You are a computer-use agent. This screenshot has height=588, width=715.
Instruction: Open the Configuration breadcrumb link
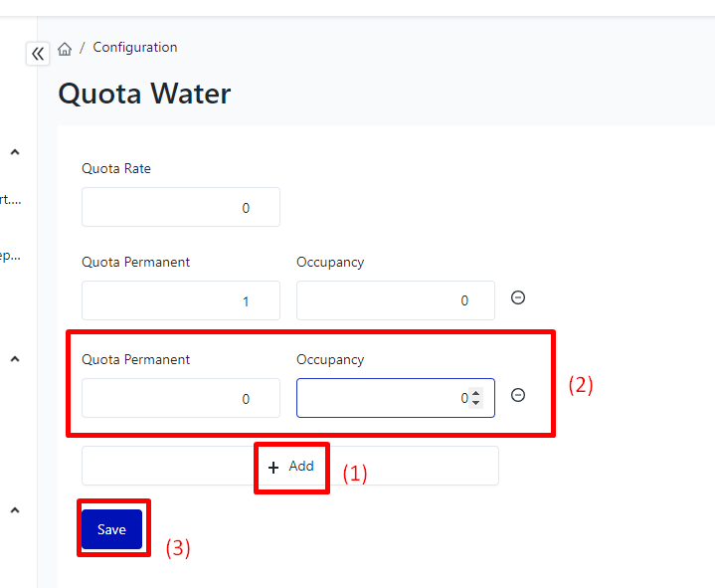(135, 47)
